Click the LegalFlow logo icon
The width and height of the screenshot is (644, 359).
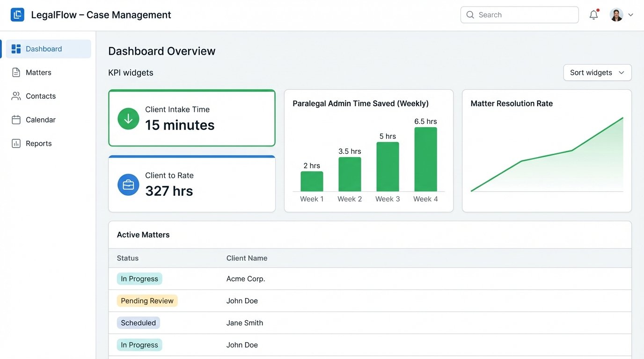[17, 15]
